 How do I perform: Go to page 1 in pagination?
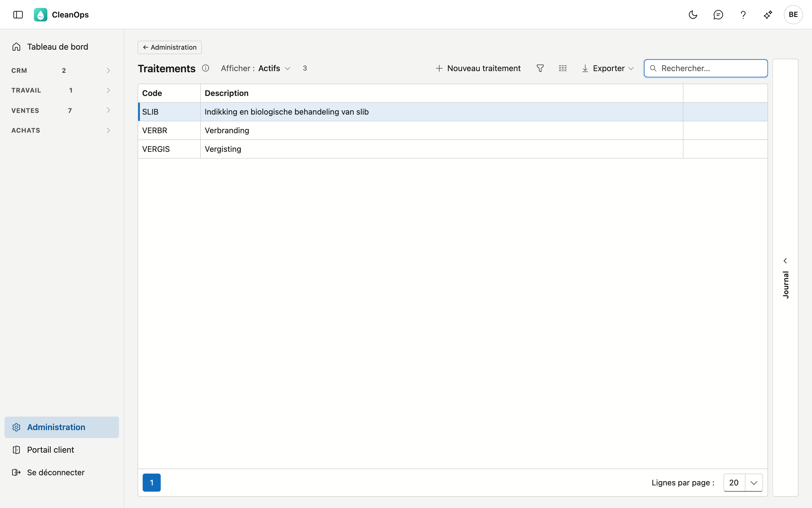point(151,483)
